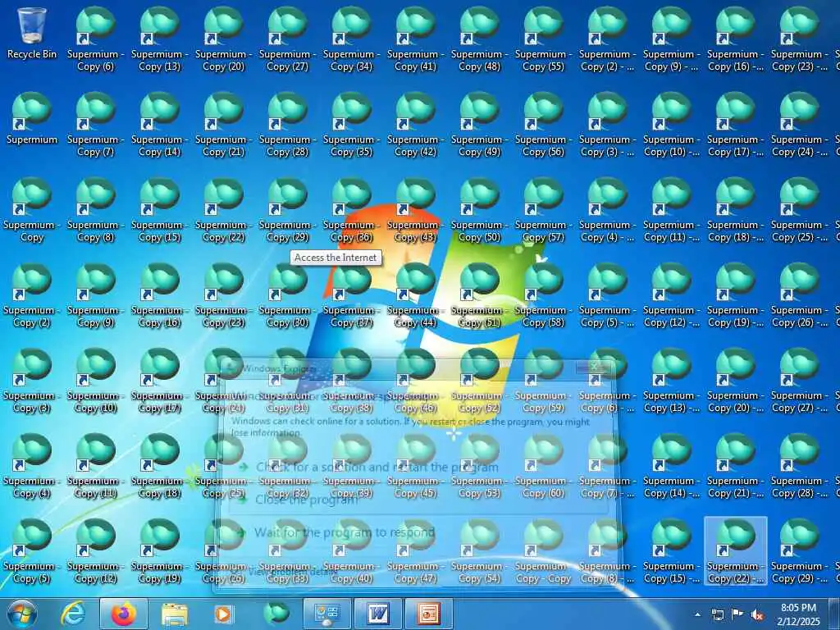Select the Supermium - Copy (52) shortcut

click(479, 381)
